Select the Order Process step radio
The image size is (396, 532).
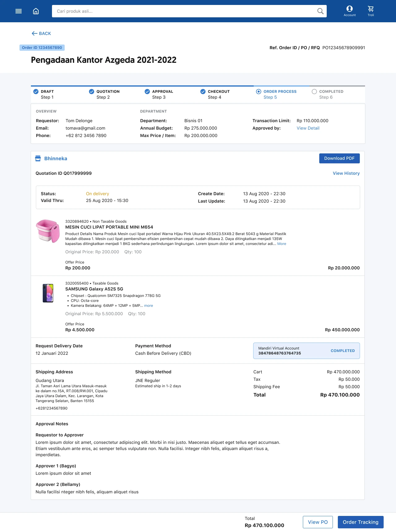[259, 92]
